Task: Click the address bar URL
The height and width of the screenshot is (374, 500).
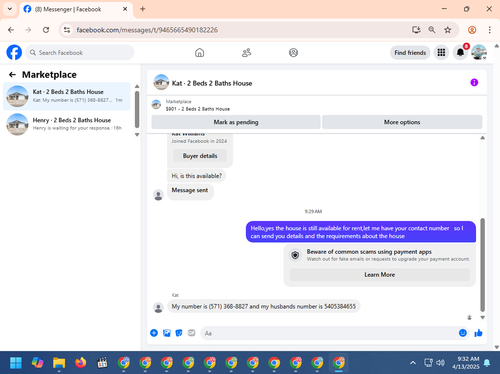Action: (147, 30)
